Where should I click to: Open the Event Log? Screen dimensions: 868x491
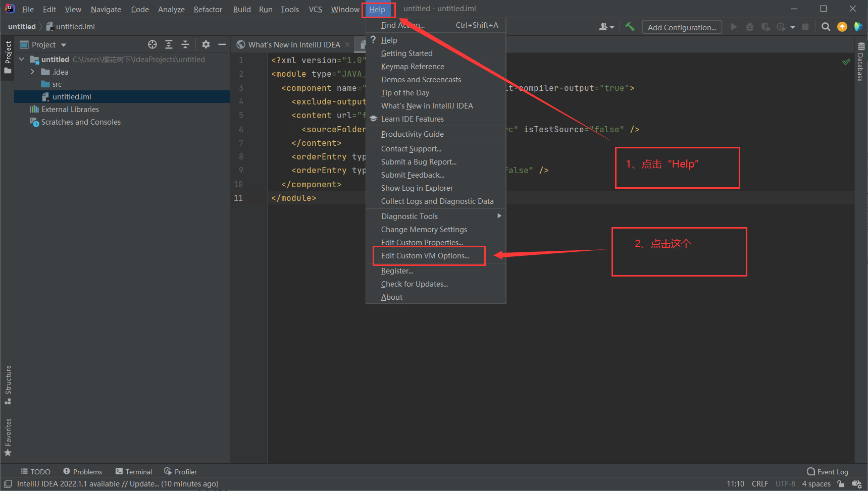tap(828, 472)
